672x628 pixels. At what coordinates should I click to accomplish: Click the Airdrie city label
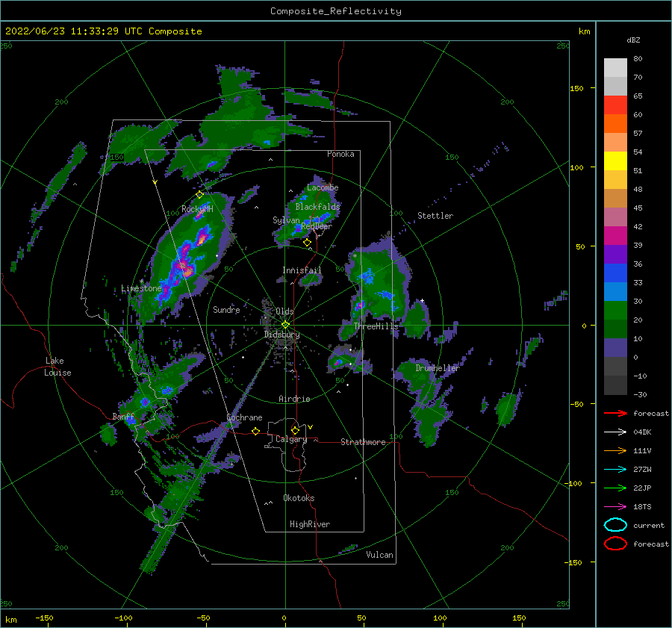[294, 399]
